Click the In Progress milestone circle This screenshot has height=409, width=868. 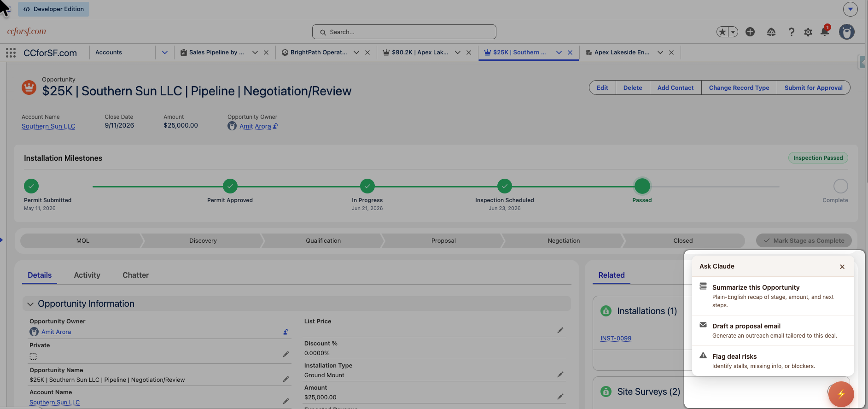point(367,186)
